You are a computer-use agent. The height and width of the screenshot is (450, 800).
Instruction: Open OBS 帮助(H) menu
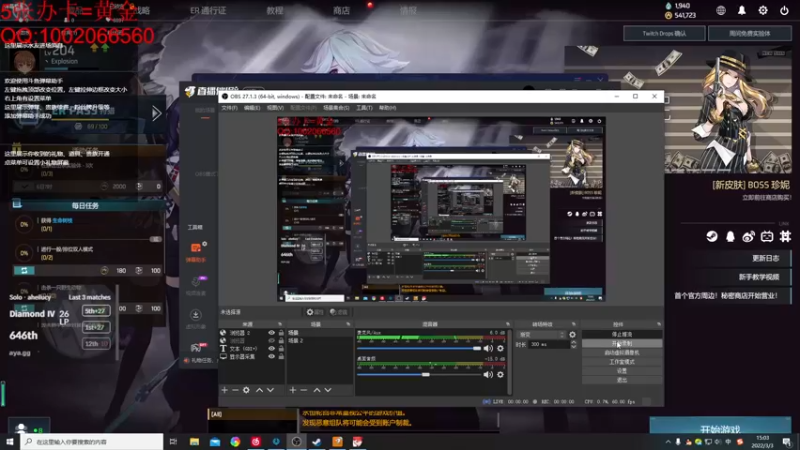tap(387, 108)
